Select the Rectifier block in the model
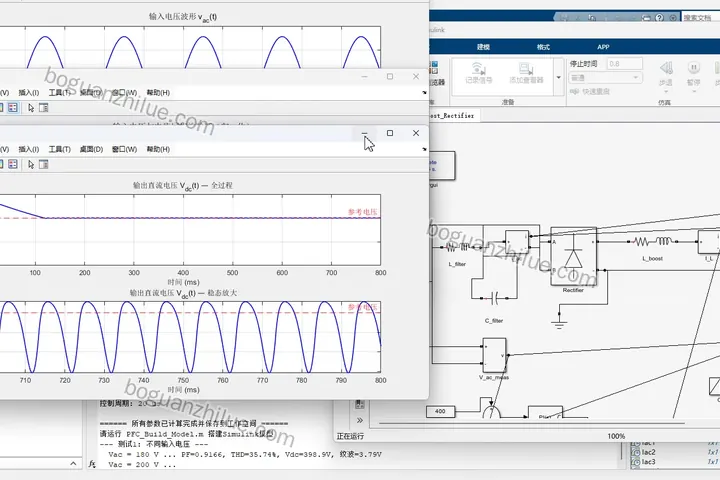Image resolution: width=720 pixels, height=480 pixels. pos(574,256)
